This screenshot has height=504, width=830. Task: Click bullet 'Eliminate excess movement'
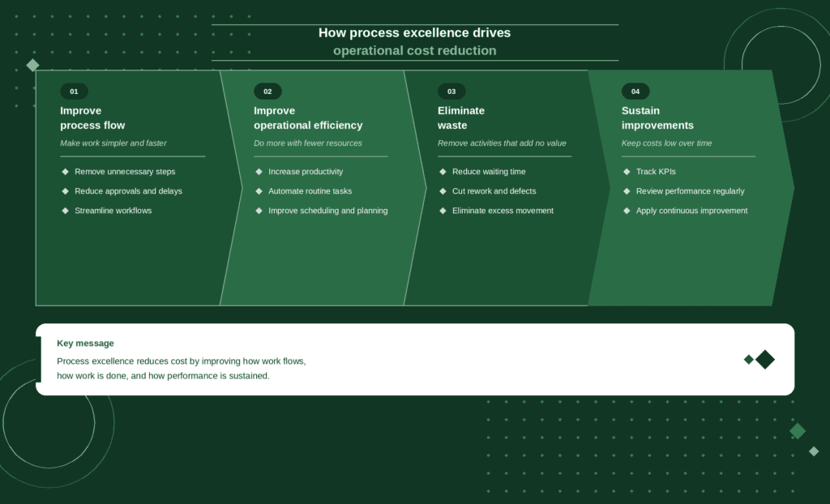[x=503, y=211]
